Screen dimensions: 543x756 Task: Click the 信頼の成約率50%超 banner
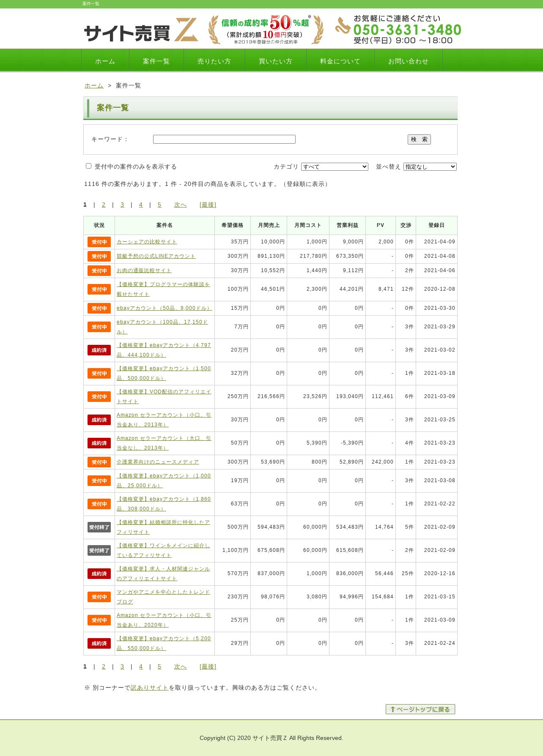pyautogui.click(x=266, y=30)
